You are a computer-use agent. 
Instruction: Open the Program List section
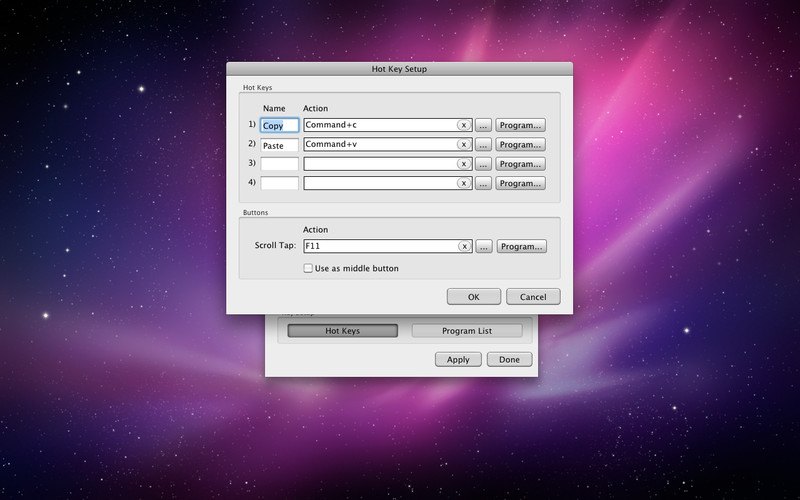(466, 331)
